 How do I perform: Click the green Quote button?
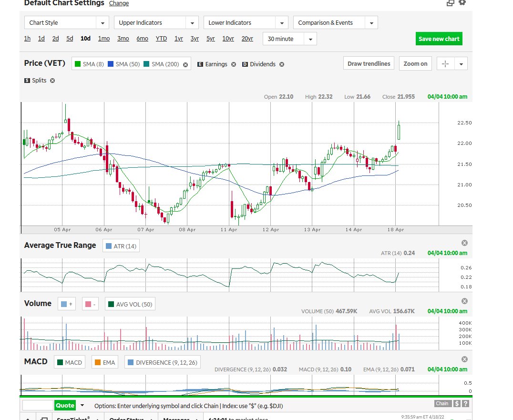(x=65, y=405)
